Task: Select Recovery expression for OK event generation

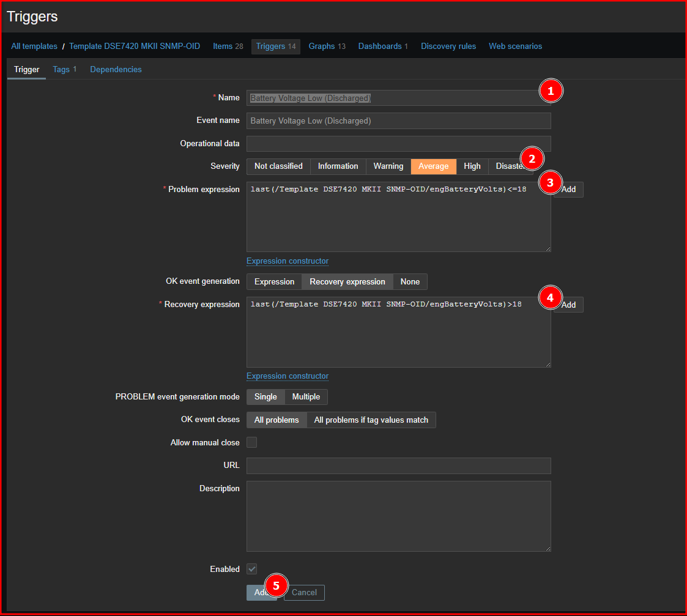Action: [x=347, y=282]
